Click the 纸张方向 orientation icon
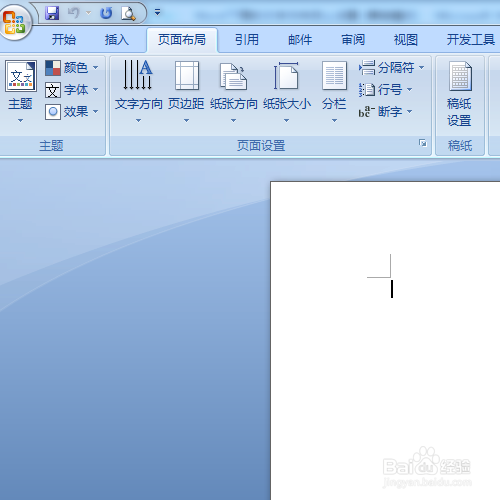Screen dimensions: 500x500 coord(233,77)
